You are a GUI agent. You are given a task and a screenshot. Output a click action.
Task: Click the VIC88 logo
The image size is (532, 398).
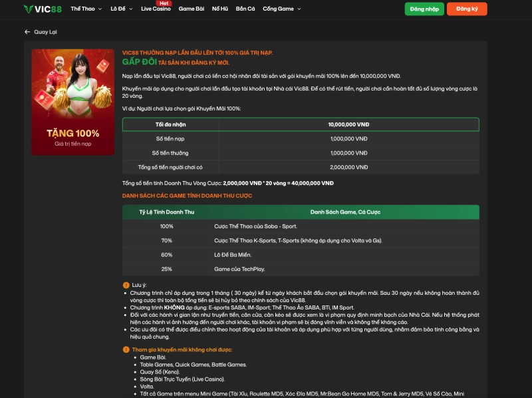coord(43,9)
